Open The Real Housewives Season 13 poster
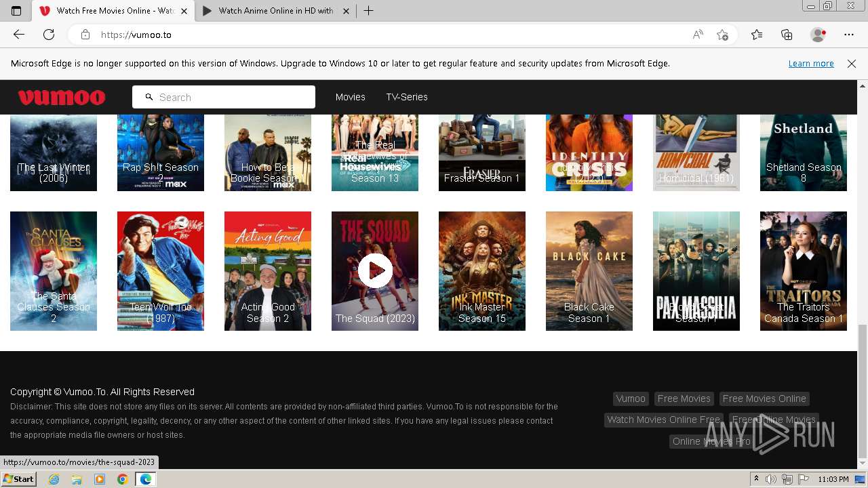 click(375, 153)
